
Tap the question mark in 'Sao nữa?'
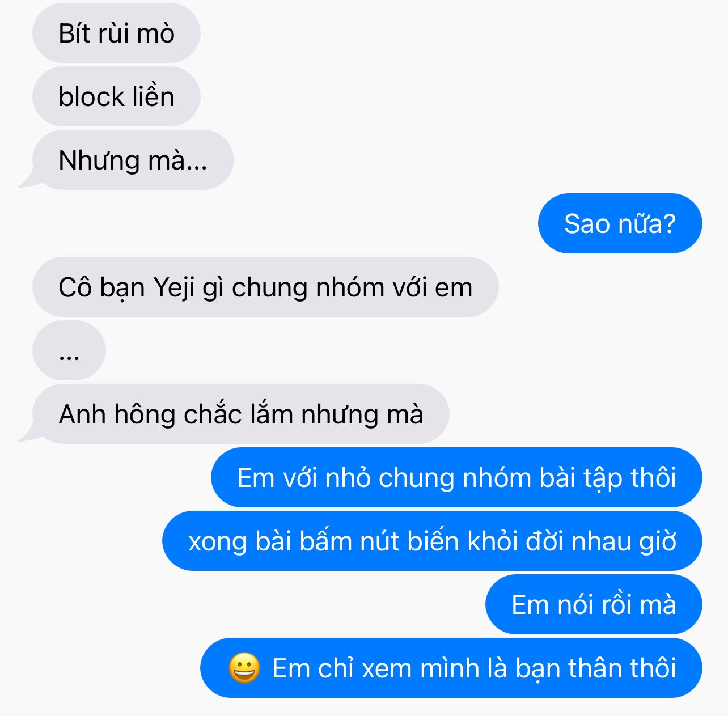pos(669,223)
